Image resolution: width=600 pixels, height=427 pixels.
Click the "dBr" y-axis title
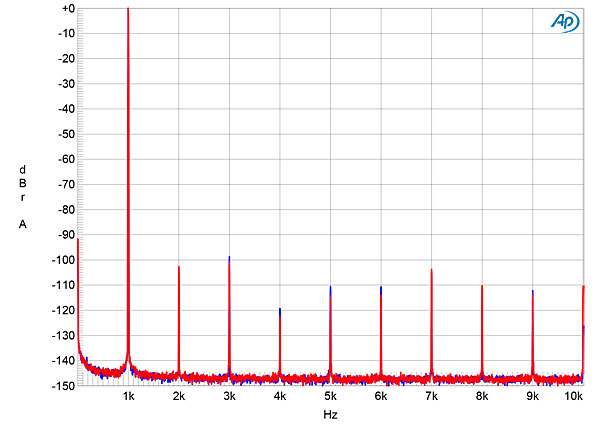[x=22, y=183]
